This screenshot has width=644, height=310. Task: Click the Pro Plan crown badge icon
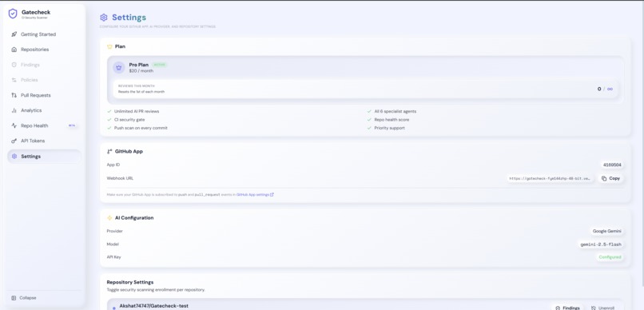(119, 68)
